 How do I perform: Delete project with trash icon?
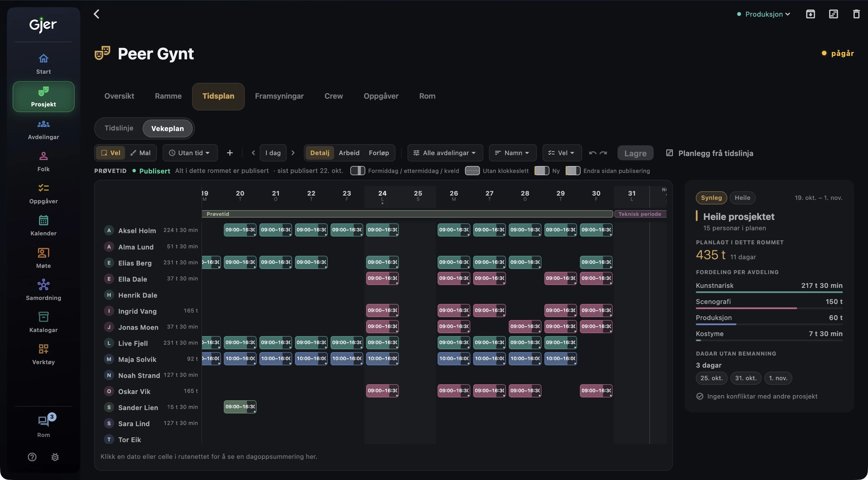tap(856, 14)
